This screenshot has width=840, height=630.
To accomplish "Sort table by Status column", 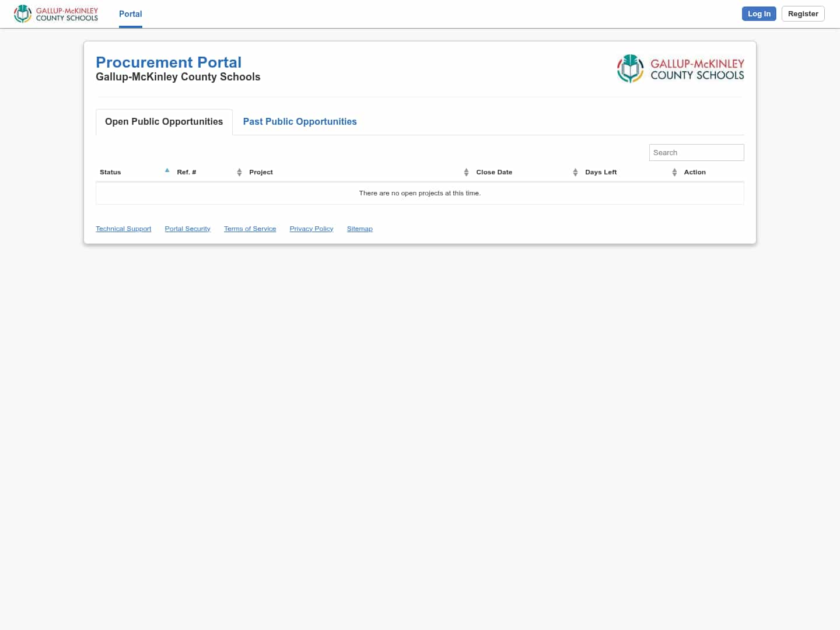I will coord(134,172).
